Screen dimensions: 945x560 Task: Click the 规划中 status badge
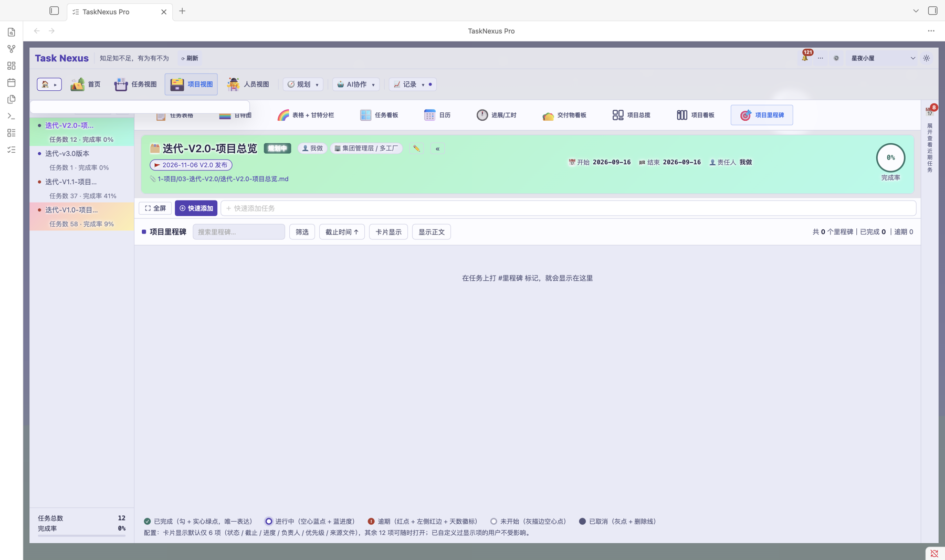point(277,149)
